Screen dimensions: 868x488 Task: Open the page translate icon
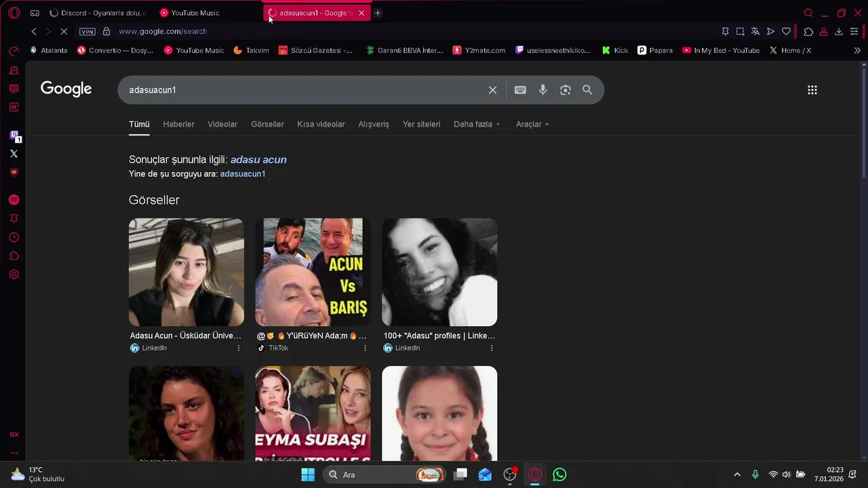coord(755,31)
